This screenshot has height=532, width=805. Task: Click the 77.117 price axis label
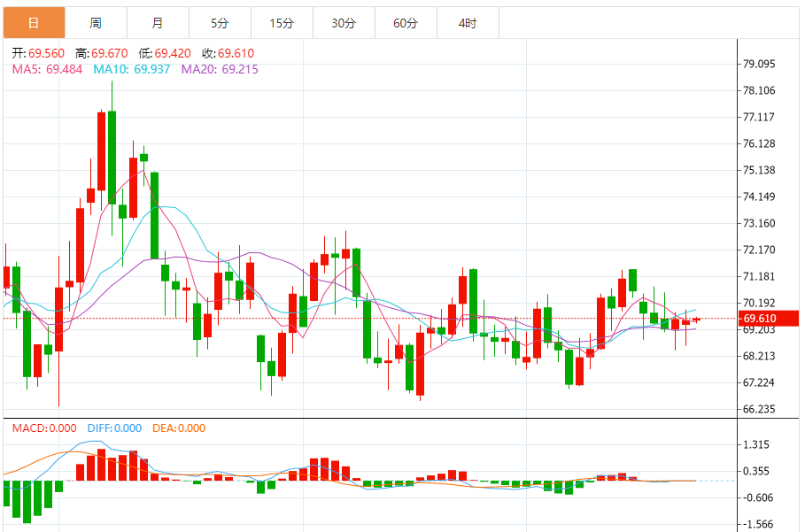point(759,117)
